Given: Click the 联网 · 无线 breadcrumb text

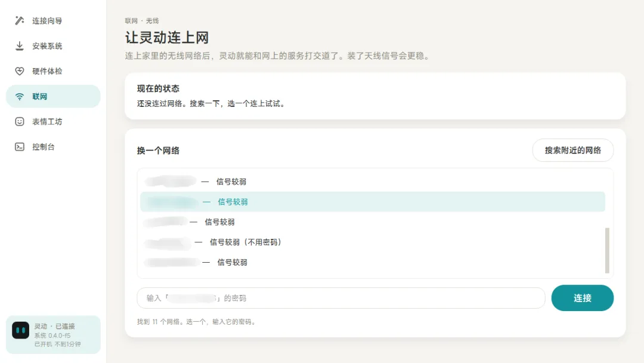Looking at the screenshot, I should [142, 20].
